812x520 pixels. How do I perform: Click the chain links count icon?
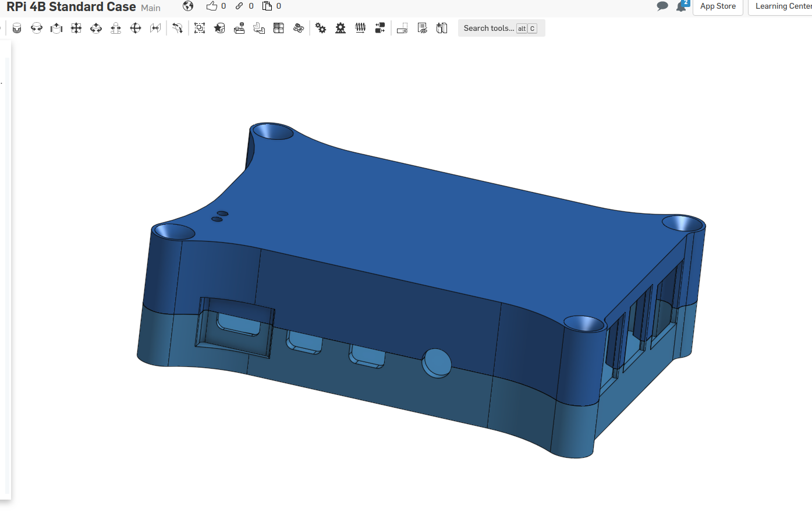(x=239, y=6)
